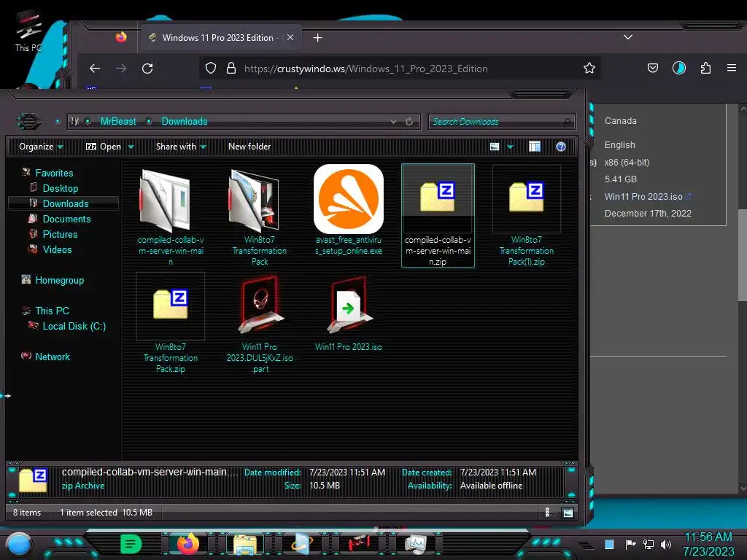
Task: Reload the Firefox page
Action: tap(147, 69)
